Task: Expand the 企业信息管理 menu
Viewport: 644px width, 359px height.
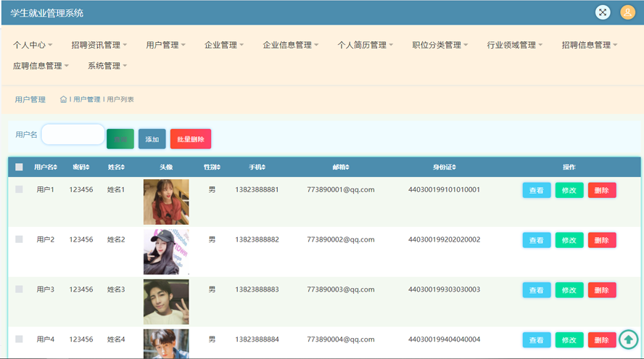Action: coord(291,45)
